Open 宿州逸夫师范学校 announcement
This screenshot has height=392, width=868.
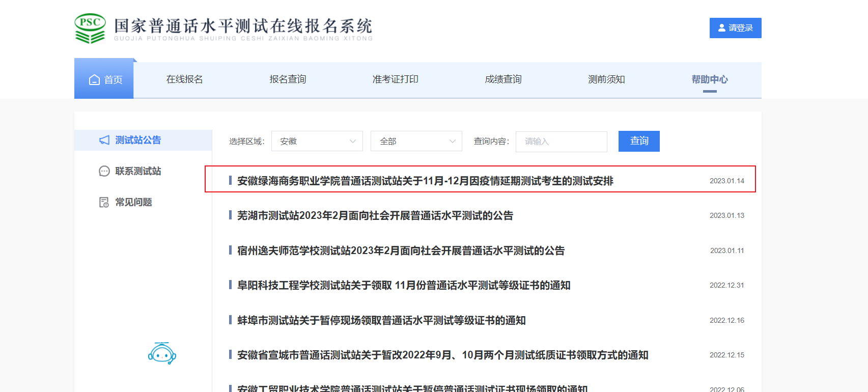(x=401, y=250)
